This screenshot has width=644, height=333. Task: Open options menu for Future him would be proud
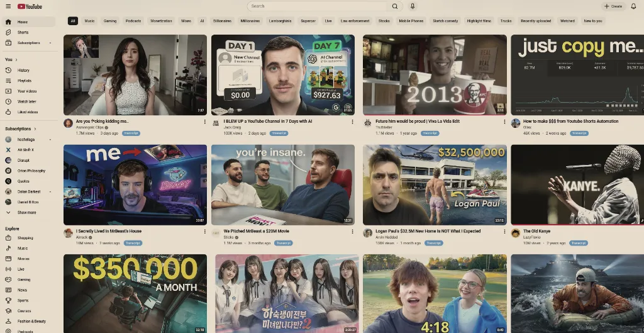[504, 121]
